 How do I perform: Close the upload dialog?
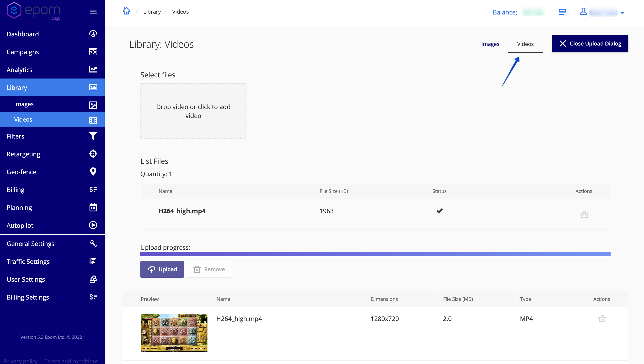(590, 43)
